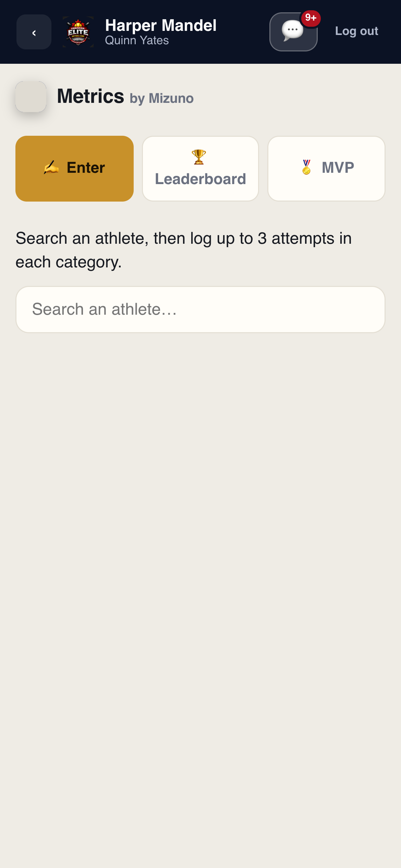Go back using the header chevron button

pos(34,32)
